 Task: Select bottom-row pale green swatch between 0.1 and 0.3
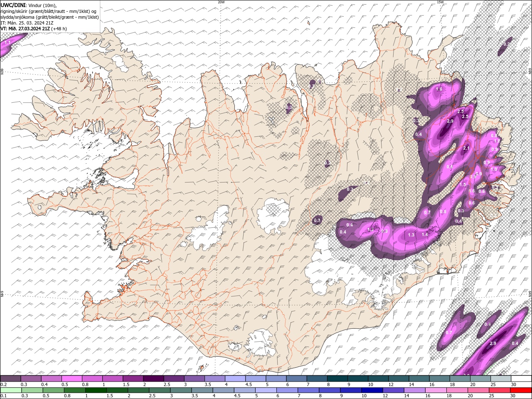tap(10, 390)
